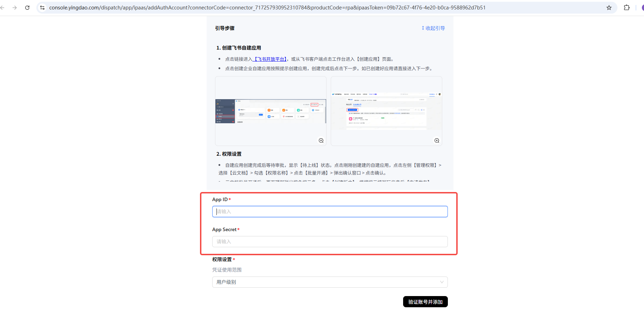Open the 飞书开放平台 link

tap(270, 59)
